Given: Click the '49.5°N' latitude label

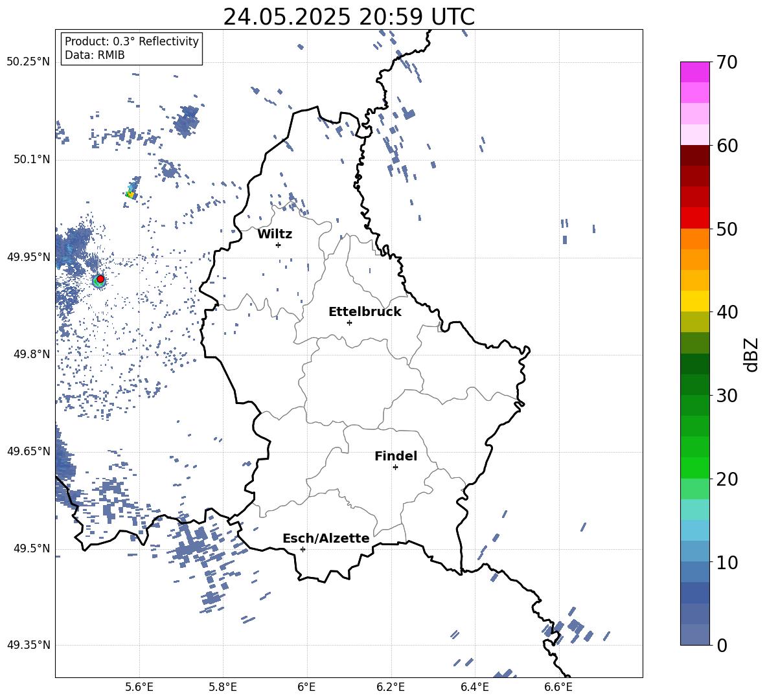Looking at the screenshot, I should click(x=32, y=548).
